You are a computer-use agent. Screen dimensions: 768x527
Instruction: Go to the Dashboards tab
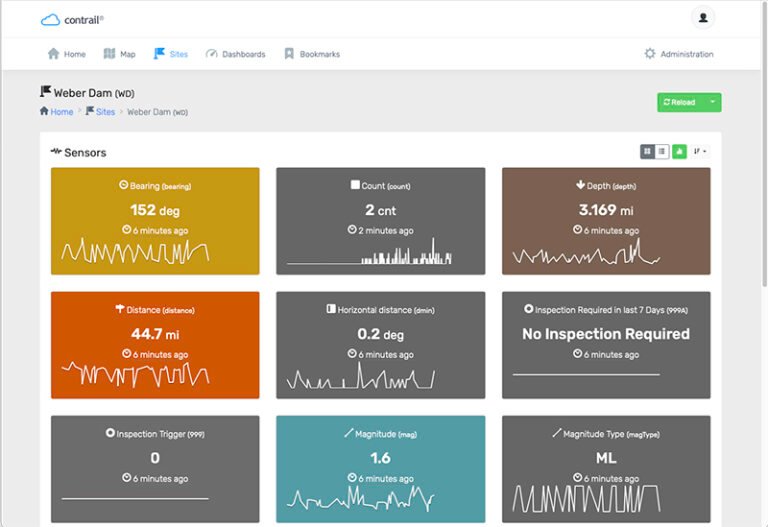coord(235,54)
